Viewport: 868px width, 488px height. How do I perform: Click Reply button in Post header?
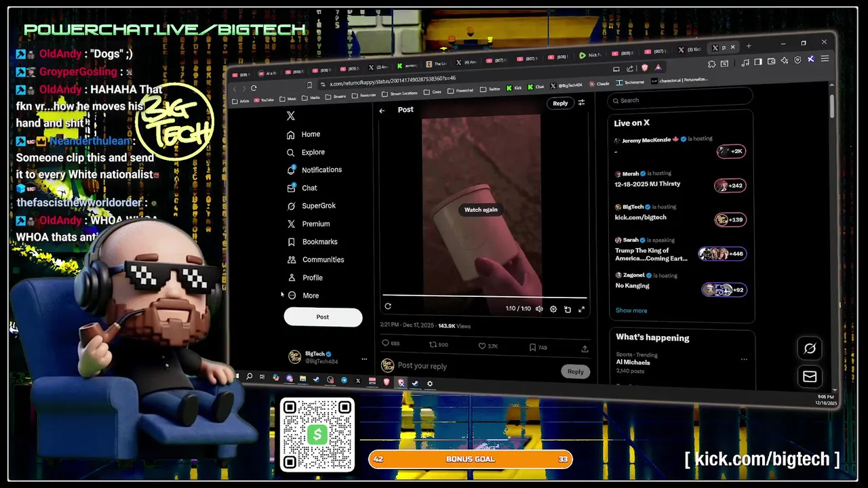click(x=560, y=104)
